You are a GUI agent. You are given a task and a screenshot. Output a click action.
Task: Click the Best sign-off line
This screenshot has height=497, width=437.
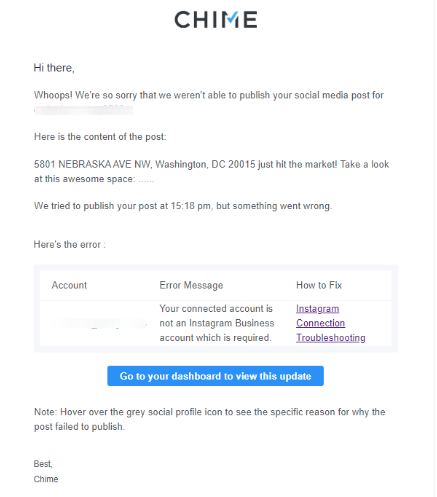(43, 464)
